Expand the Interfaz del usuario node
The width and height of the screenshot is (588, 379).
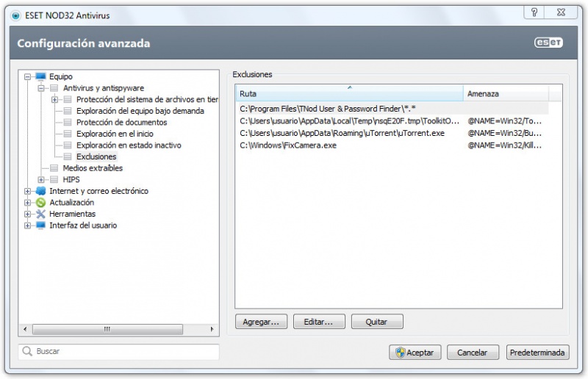27,225
